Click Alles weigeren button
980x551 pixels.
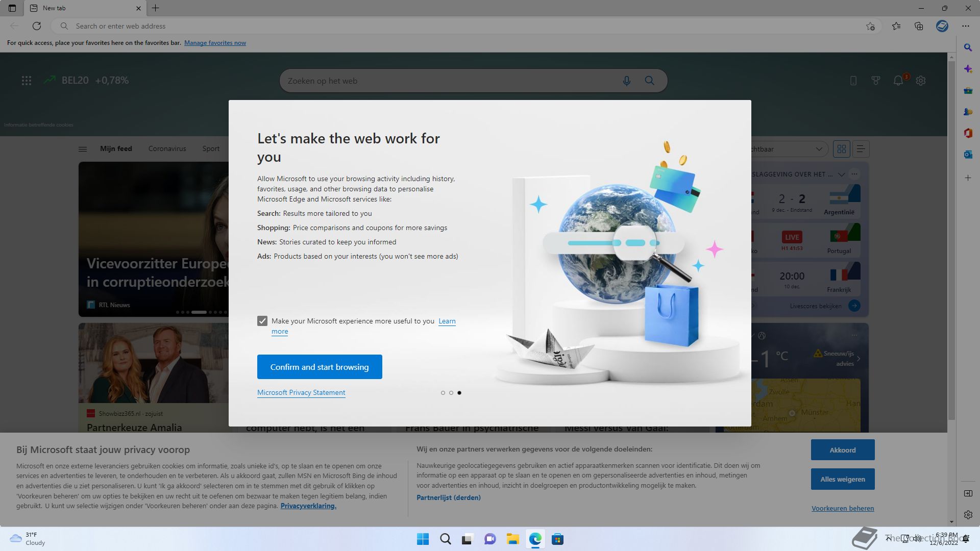[x=843, y=479]
